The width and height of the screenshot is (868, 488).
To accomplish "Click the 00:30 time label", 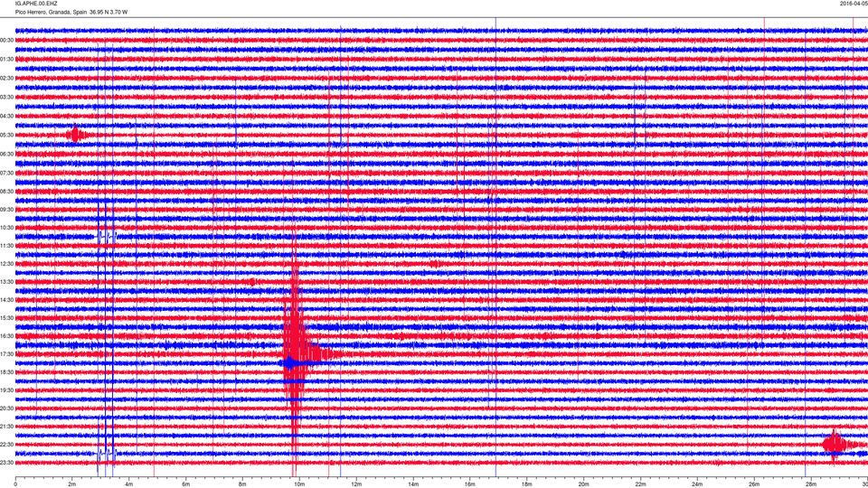I will pos(6,41).
